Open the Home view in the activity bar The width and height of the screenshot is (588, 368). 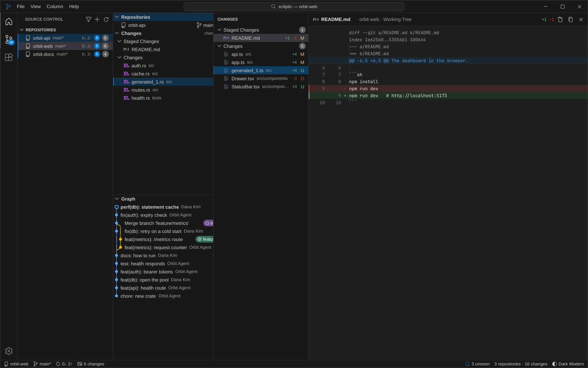(x=9, y=22)
